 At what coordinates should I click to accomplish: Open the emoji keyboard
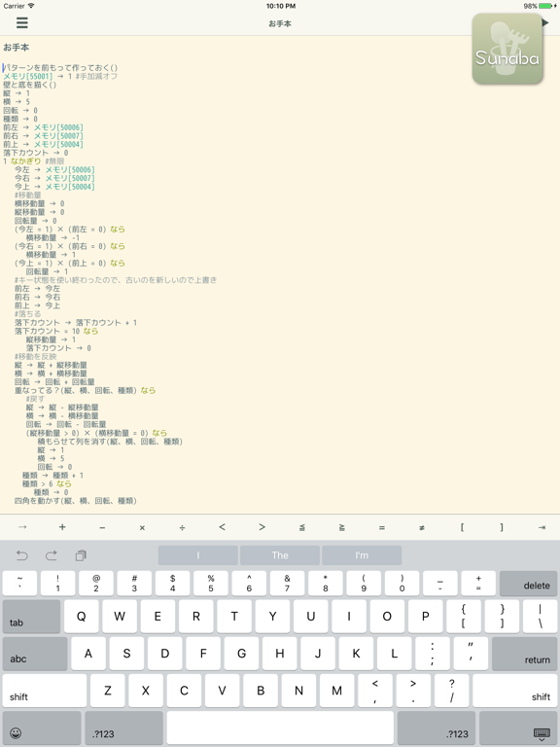42,728
